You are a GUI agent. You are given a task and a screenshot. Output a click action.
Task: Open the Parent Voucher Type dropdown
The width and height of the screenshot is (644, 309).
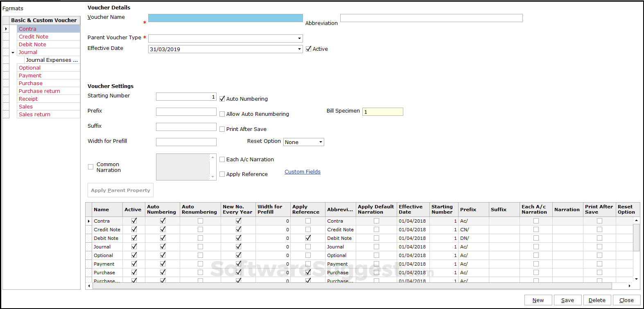[300, 38]
